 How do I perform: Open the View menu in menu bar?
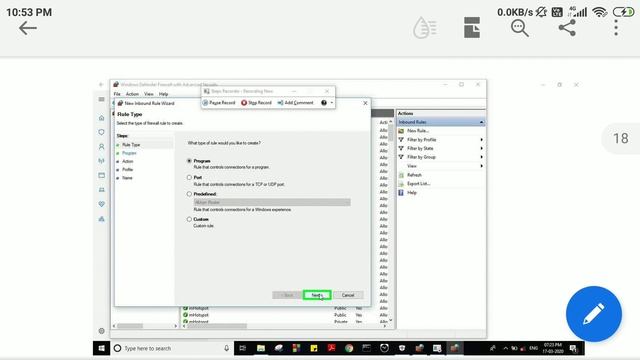point(149,94)
